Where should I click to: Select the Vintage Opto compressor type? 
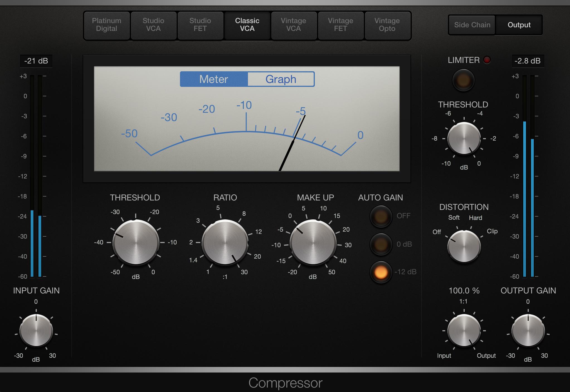pos(387,25)
